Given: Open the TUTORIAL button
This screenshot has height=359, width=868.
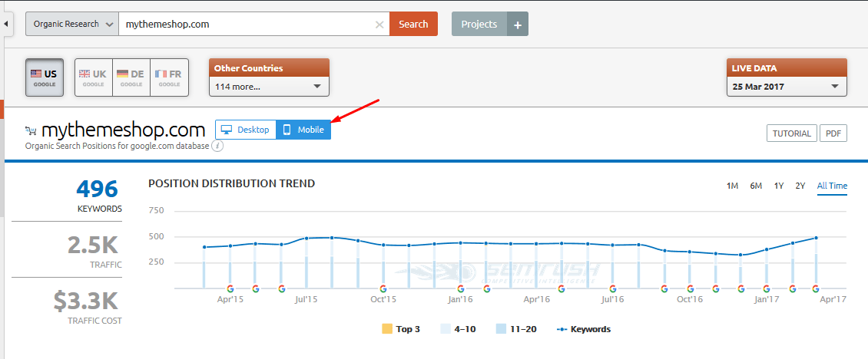Looking at the screenshot, I should coord(792,133).
